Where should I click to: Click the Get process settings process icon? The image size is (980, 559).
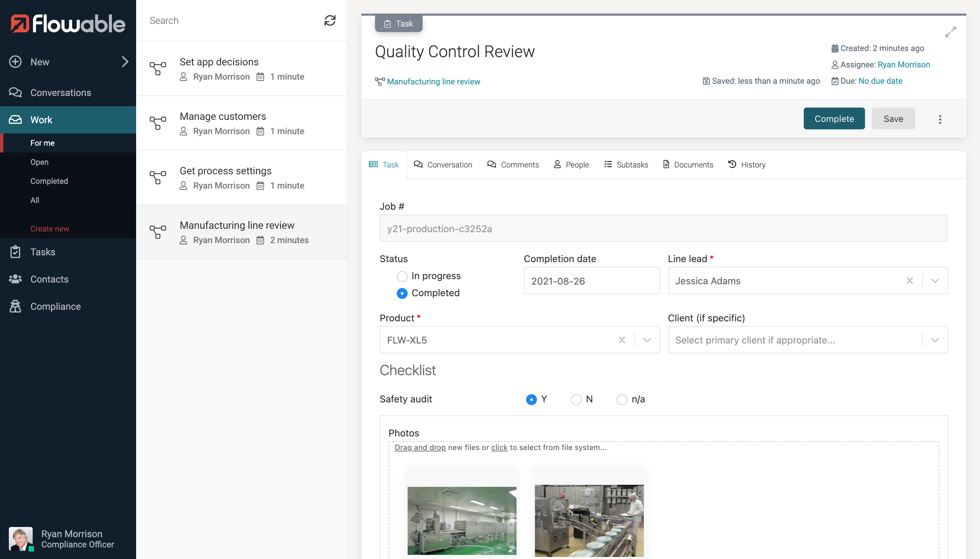(158, 178)
